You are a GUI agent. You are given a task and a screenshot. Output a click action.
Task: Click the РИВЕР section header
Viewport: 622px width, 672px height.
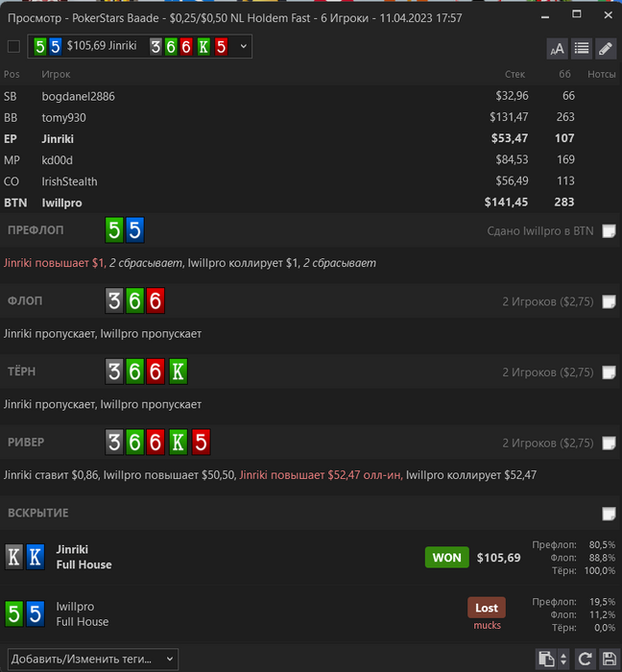[x=26, y=443]
